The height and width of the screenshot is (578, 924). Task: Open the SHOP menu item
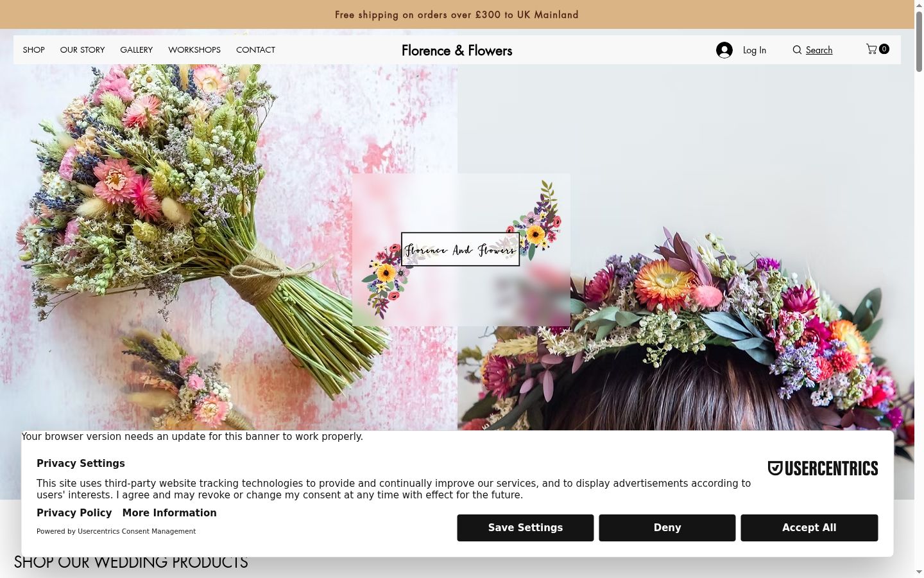34,49
